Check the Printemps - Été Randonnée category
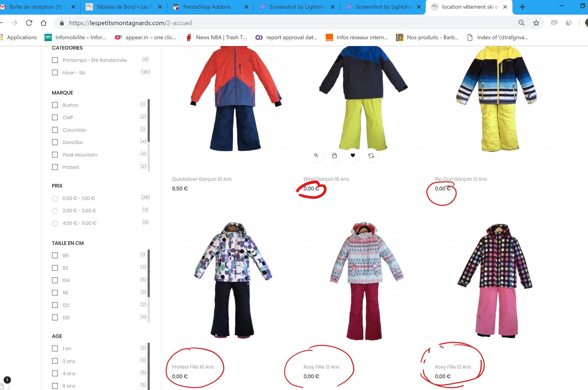588x390 pixels. click(x=55, y=60)
